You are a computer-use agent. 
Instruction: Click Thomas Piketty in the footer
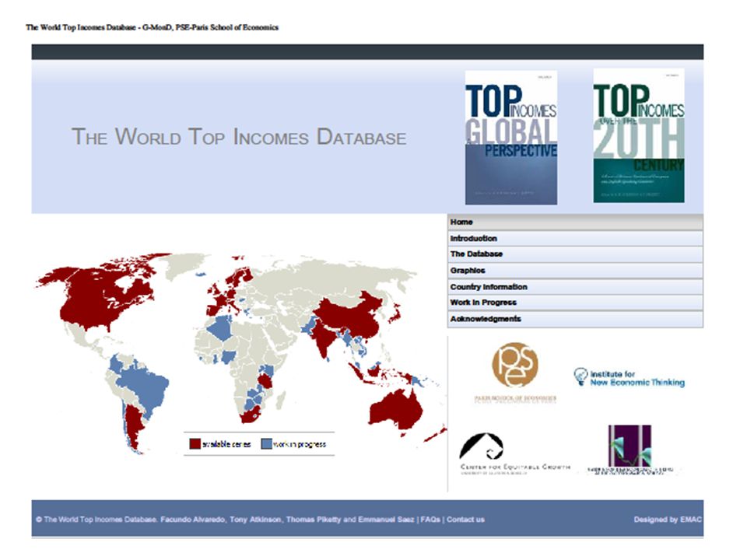tap(314, 520)
